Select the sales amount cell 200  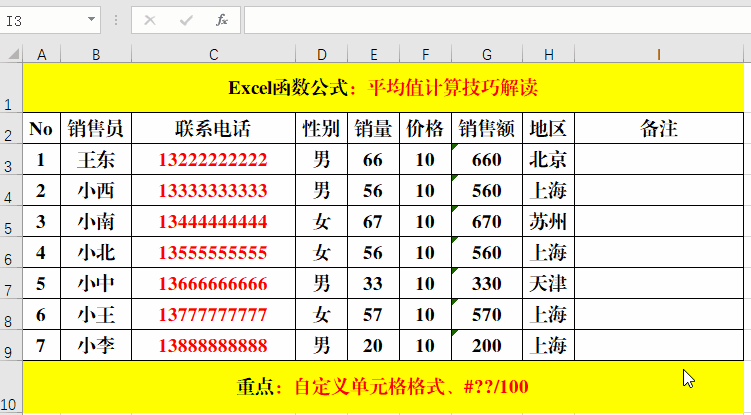click(487, 345)
